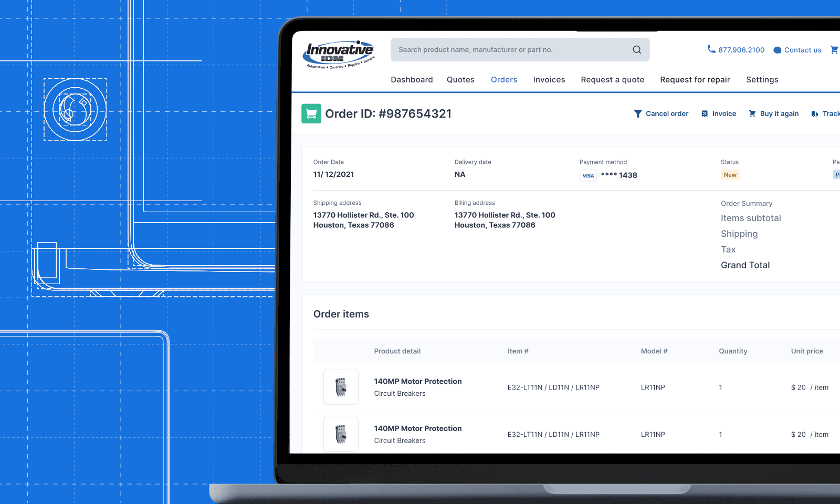This screenshot has width=840, height=504.
Task: Click the chat bubble icon beside Contact us
Action: pyautogui.click(x=778, y=50)
